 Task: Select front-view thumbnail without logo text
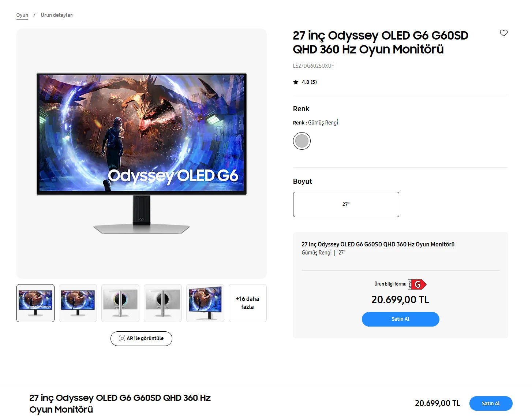[x=78, y=303]
